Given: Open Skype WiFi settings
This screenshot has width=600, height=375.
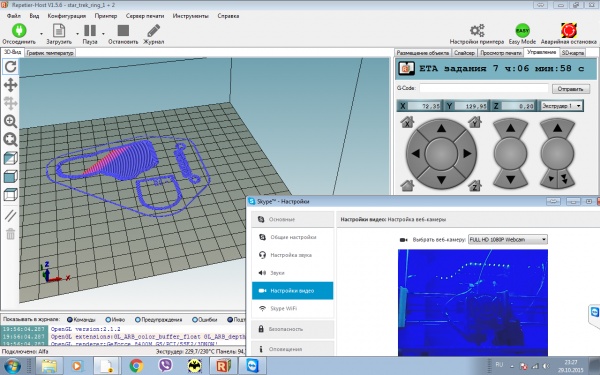Looking at the screenshot, I should 293,308.
